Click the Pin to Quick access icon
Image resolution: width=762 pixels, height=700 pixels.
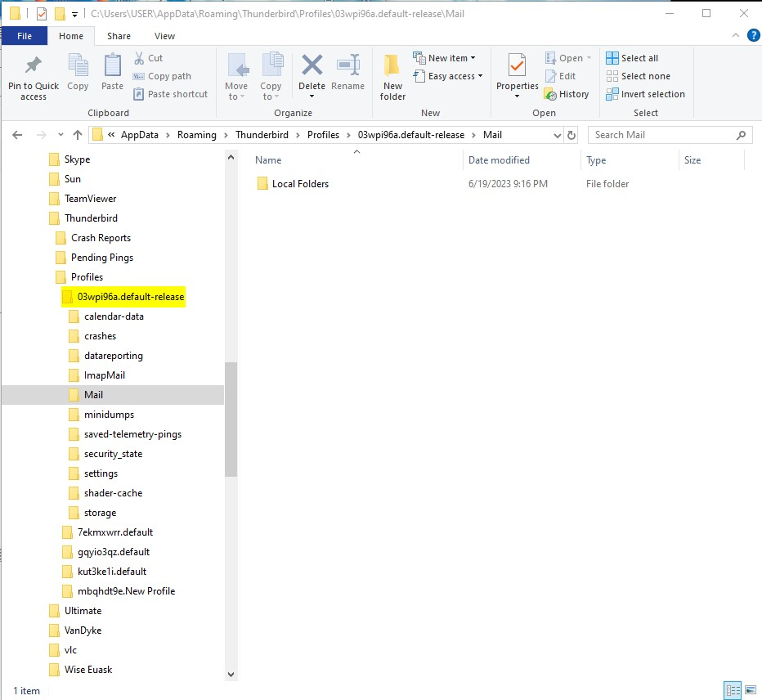34,66
